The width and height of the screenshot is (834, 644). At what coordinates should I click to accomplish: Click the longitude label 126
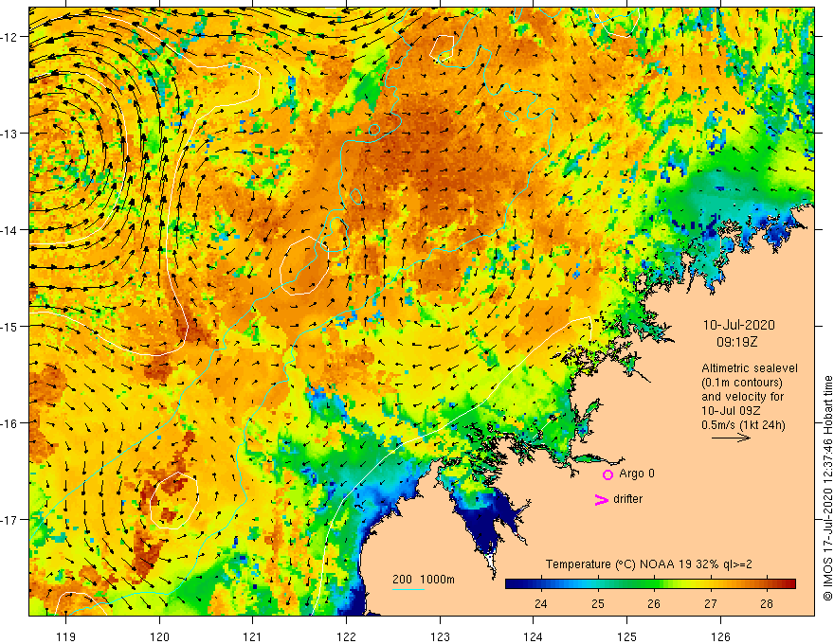pyautogui.click(x=720, y=636)
